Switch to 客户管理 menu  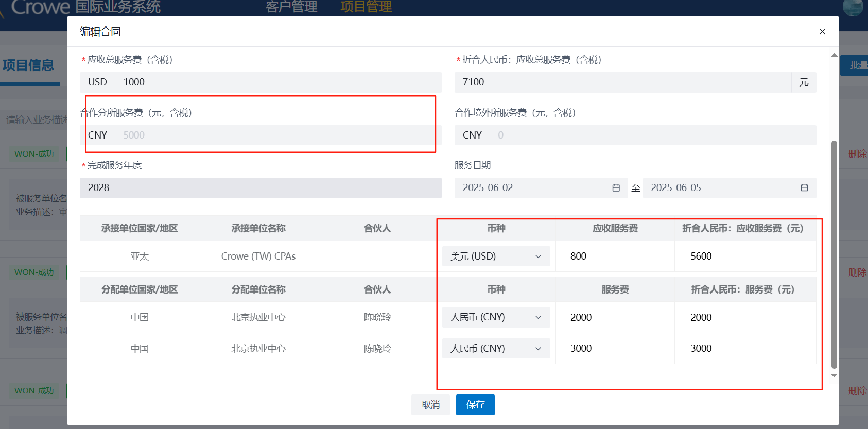pyautogui.click(x=291, y=7)
